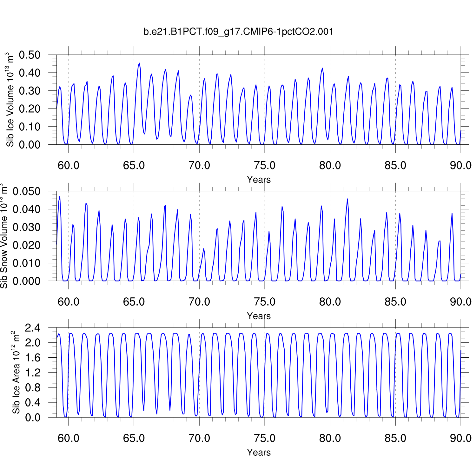Click the tallest ice volume peak near year 65

click(139, 63)
